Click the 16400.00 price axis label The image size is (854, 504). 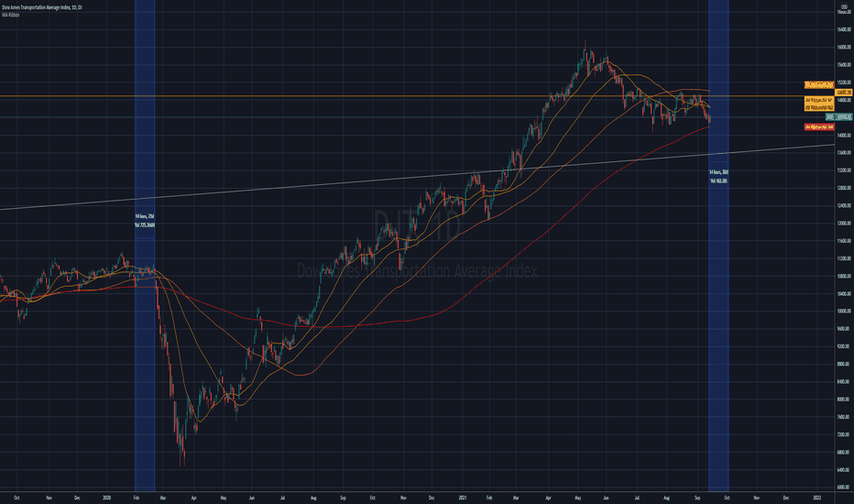click(844, 30)
